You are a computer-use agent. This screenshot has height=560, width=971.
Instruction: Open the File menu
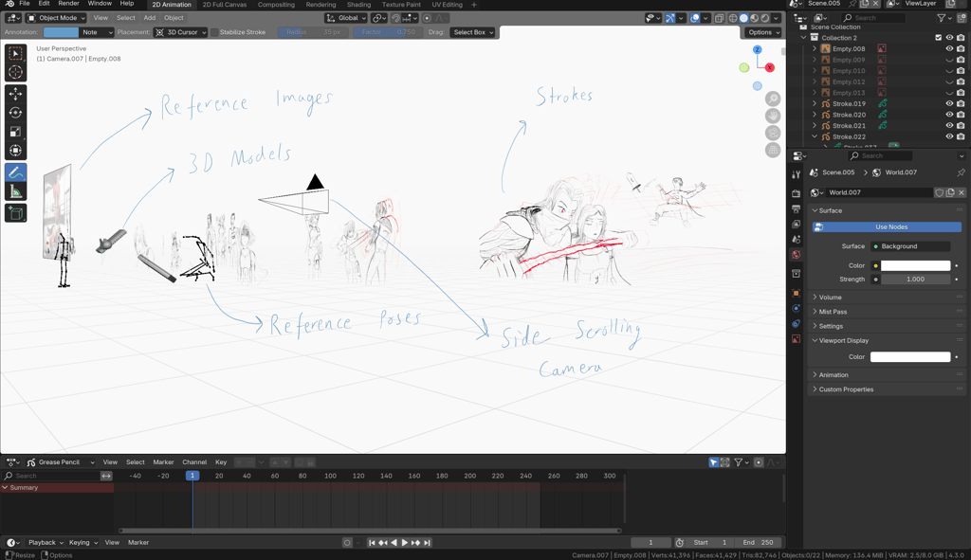[24, 4]
